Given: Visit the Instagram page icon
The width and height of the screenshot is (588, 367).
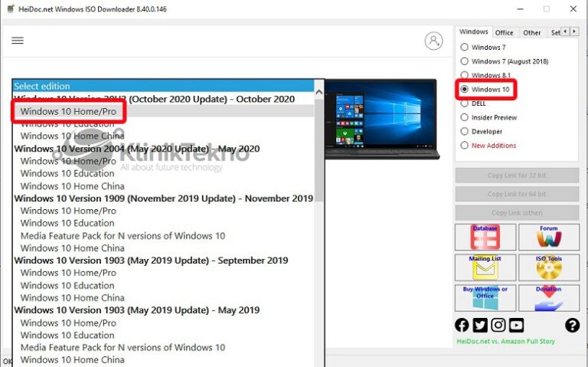Looking at the screenshot, I should pyautogui.click(x=498, y=325).
